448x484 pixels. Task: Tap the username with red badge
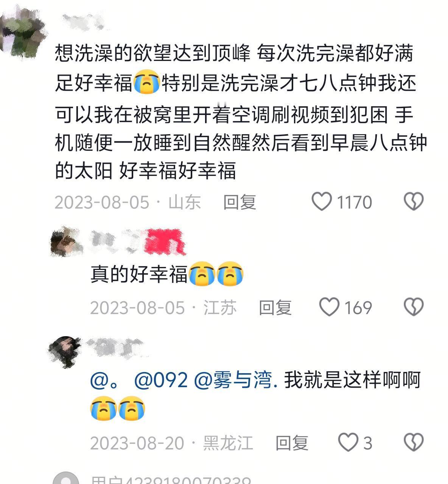(138, 242)
